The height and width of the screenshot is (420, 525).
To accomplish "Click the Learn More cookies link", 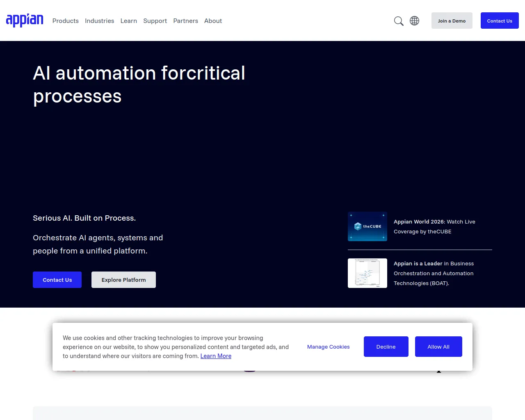I will [216, 356].
